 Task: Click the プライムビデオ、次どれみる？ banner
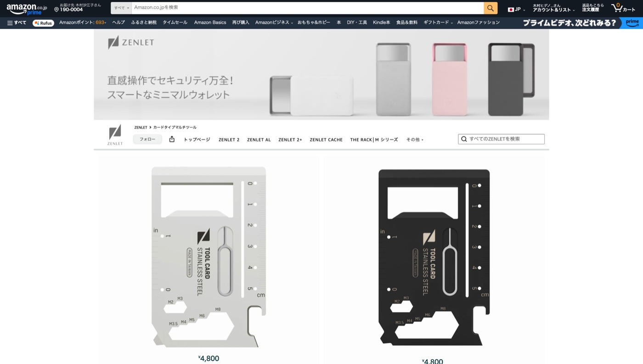[570, 23]
